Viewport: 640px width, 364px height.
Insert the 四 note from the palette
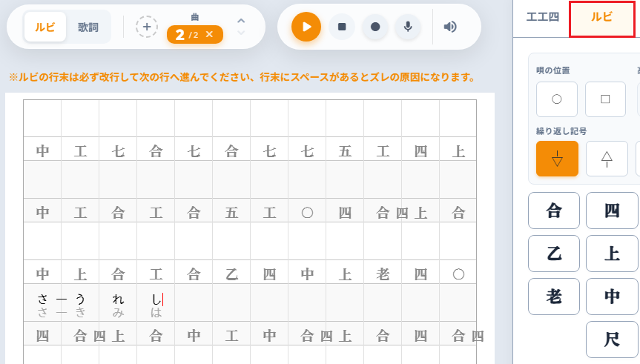pos(612,211)
